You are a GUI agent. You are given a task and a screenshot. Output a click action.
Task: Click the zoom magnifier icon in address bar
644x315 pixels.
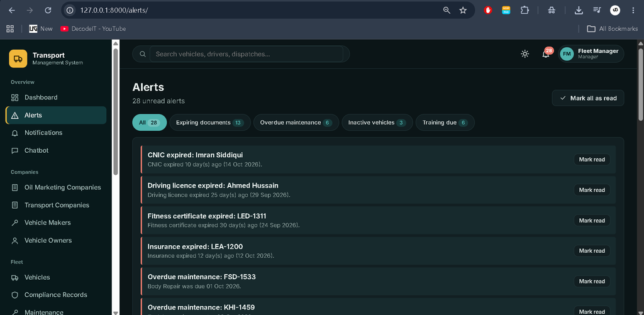447,10
